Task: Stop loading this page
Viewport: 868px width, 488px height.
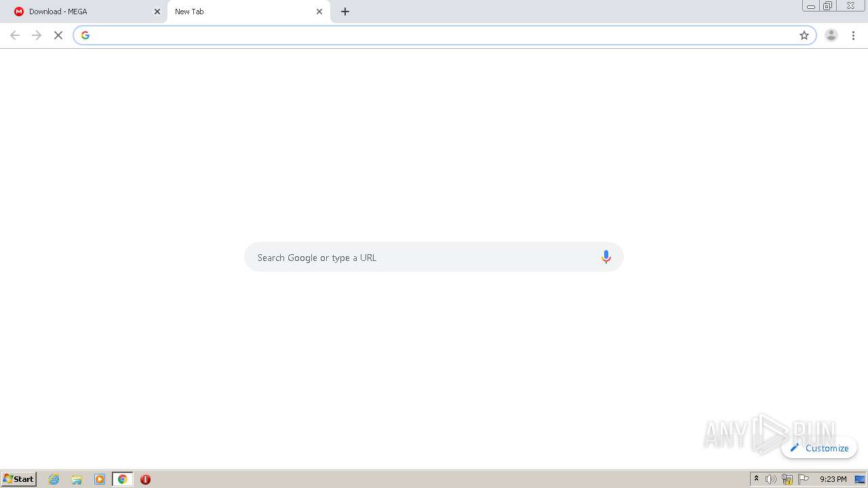Action: pyautogui.click(x=58, y=35)
